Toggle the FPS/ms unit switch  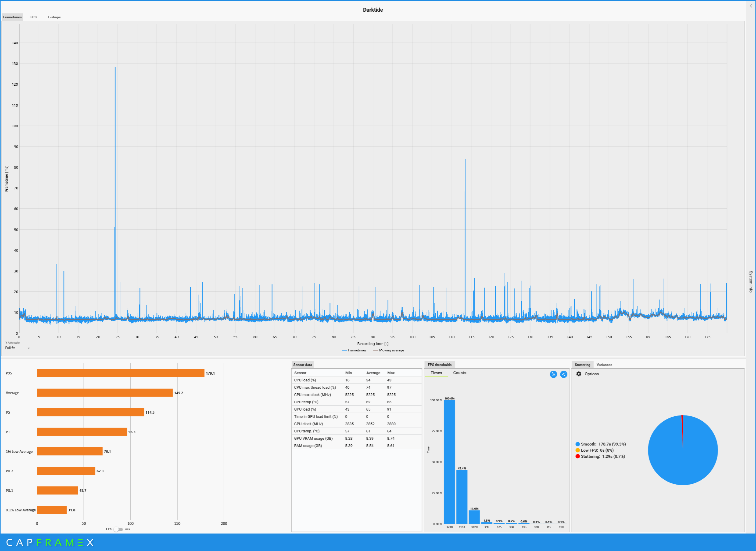tap(118, 529)
